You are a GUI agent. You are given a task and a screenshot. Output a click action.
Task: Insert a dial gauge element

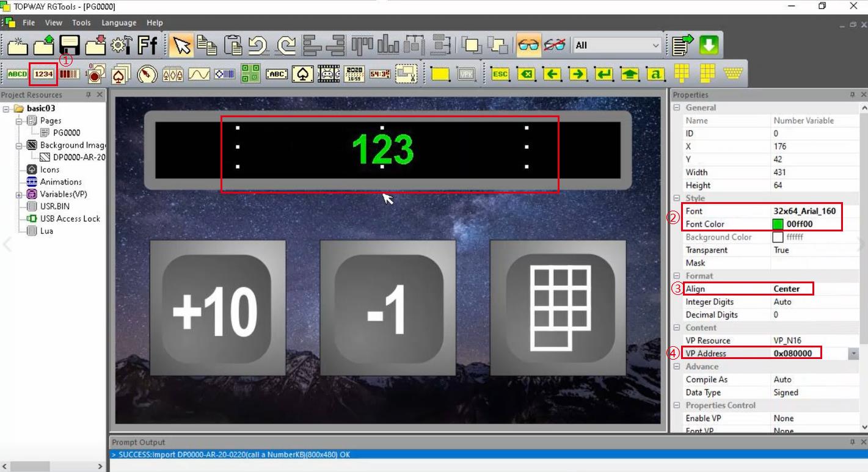point(147,74)
